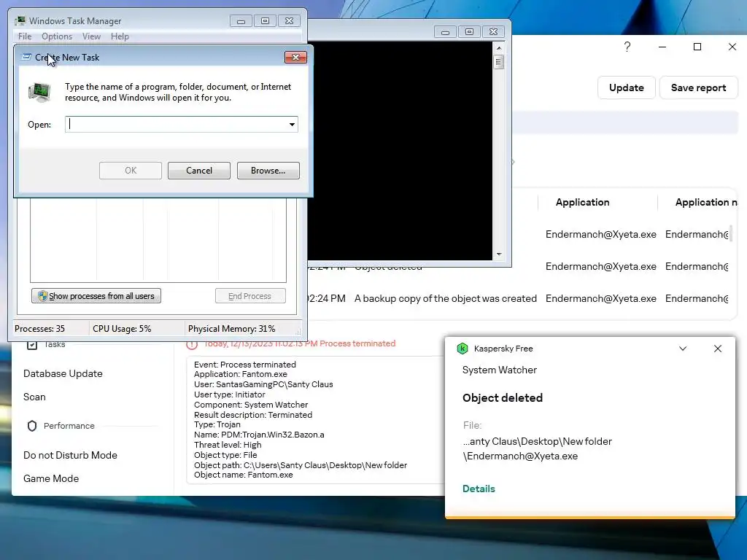Click the Performance shield icon
This screenshot has height=560, width=747.
click(x=32, y=426)
